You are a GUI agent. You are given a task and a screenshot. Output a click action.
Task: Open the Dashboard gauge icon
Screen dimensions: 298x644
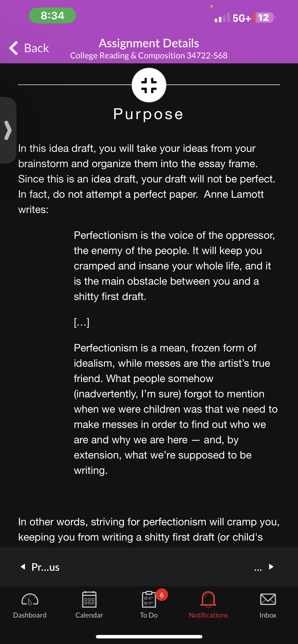pos(30,599)
